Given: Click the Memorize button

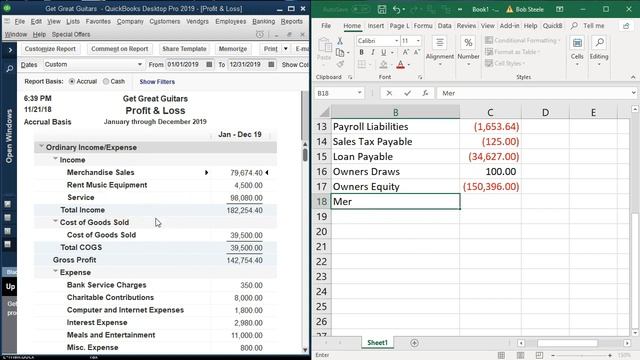Looking at the screenshot, I should click(x=233, y=49).
